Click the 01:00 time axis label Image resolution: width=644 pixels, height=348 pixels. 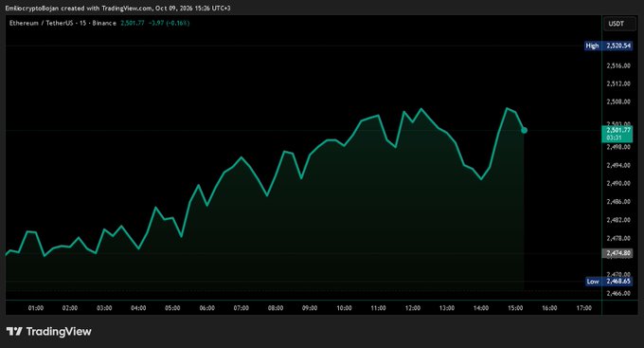[x=36, y=308]
